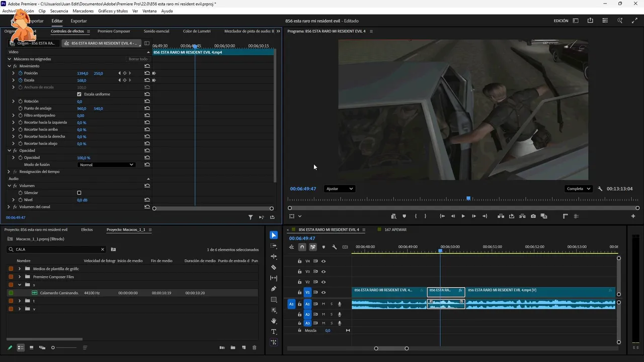Toggle Snap in timeline magnet icon
This screenshot has height=362, width=644.
302,247
